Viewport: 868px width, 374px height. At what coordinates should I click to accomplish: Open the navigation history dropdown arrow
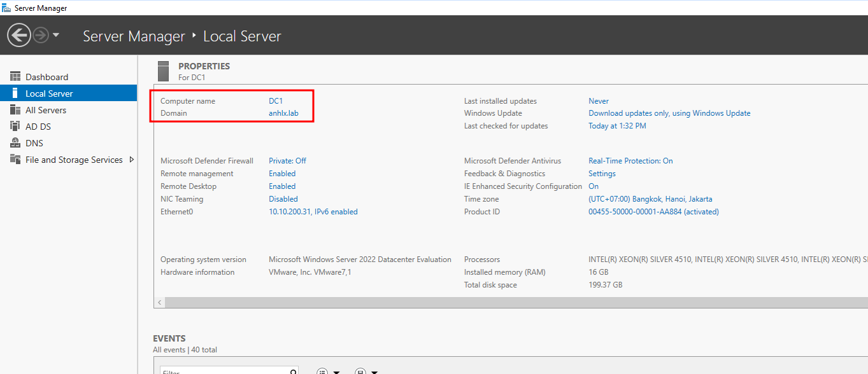[x=56, y=35]
